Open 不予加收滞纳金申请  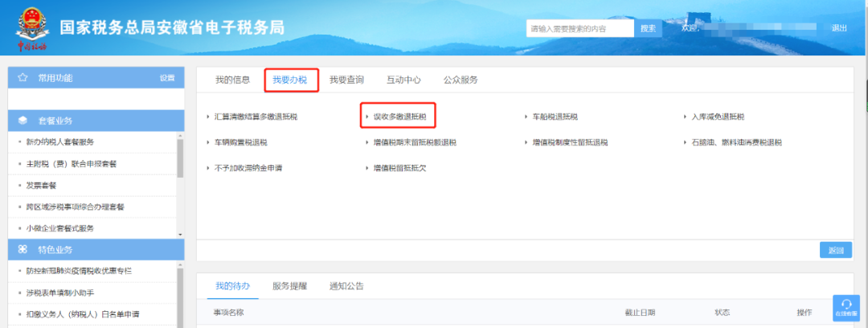point(248,168)
